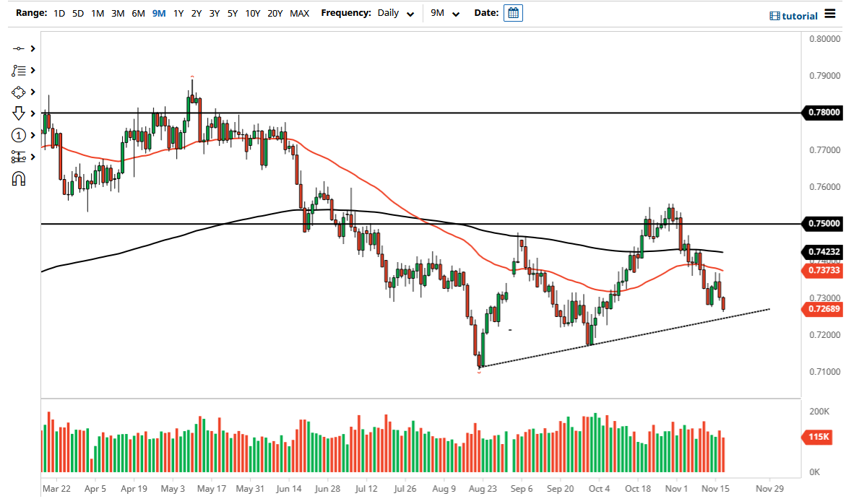Select the down arrow annotation tool
Viewport: 846px width, 504px height.
[x=18, y=113]
